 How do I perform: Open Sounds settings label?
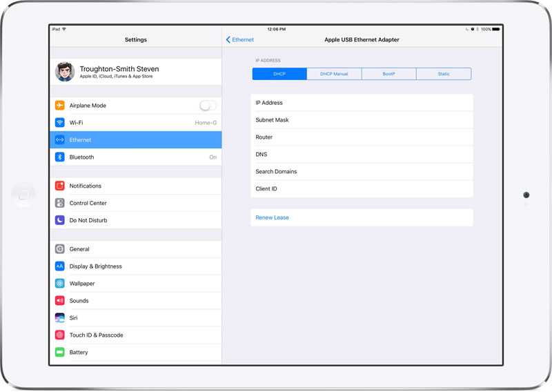pyautogui.click(x=79, y=301)
